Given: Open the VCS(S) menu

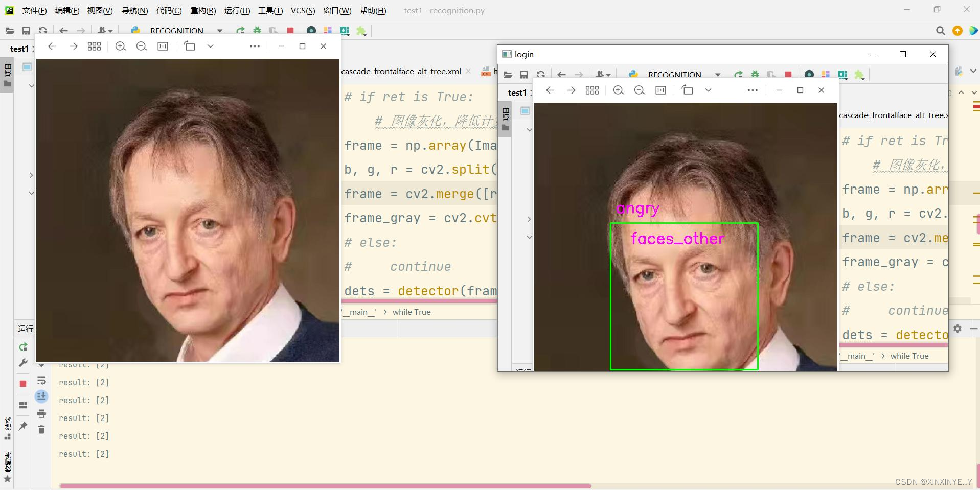Looking at the screenshot, I should tap(303, 11).
